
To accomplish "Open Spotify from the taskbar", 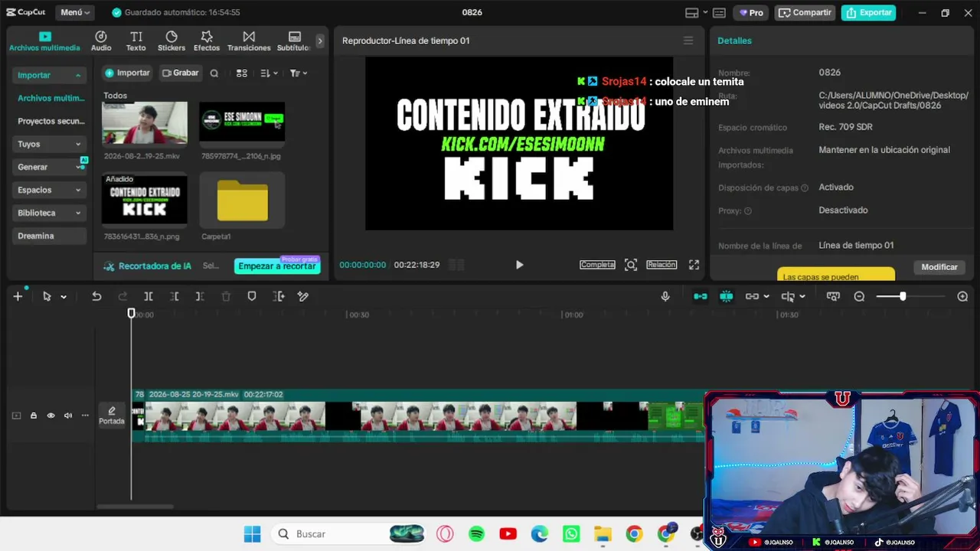I will point(476,534).
